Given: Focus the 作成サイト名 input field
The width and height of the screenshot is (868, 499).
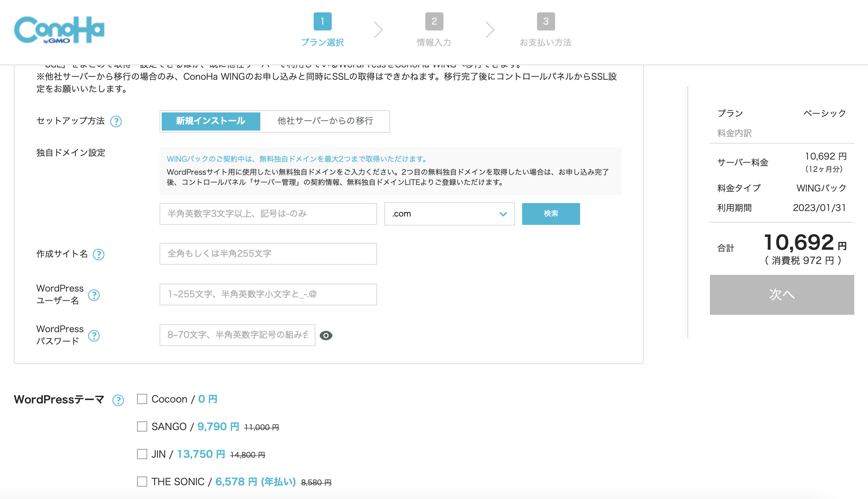Looking at the screenshot, I should pos(268,254).
